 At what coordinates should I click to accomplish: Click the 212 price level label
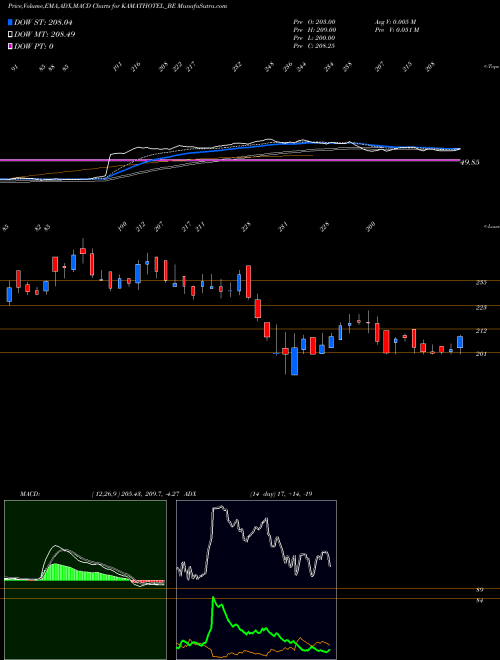pos(481,331)
